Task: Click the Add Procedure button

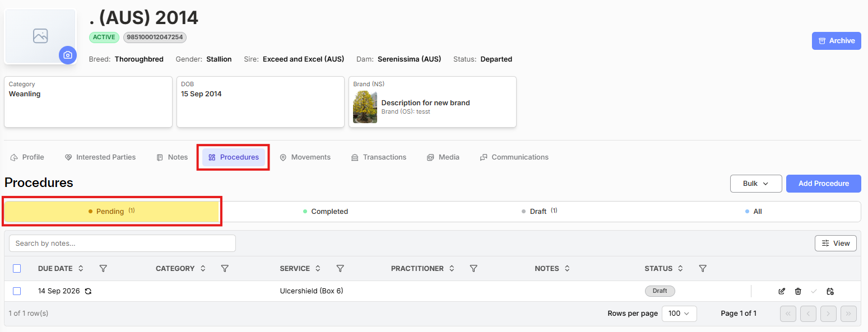Action: pos(824,184)
